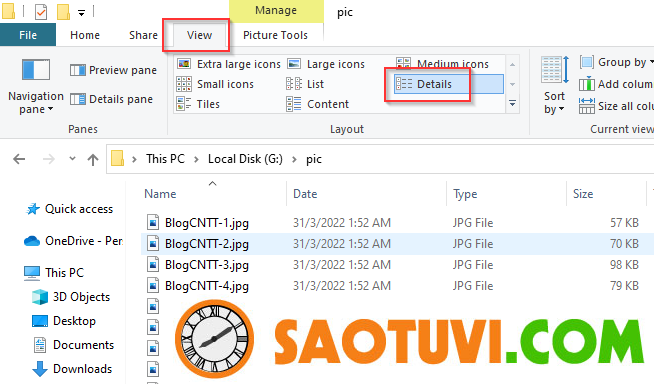Switch to the Share ribbon tab
654x384 pixels.
tap(143, 35)
